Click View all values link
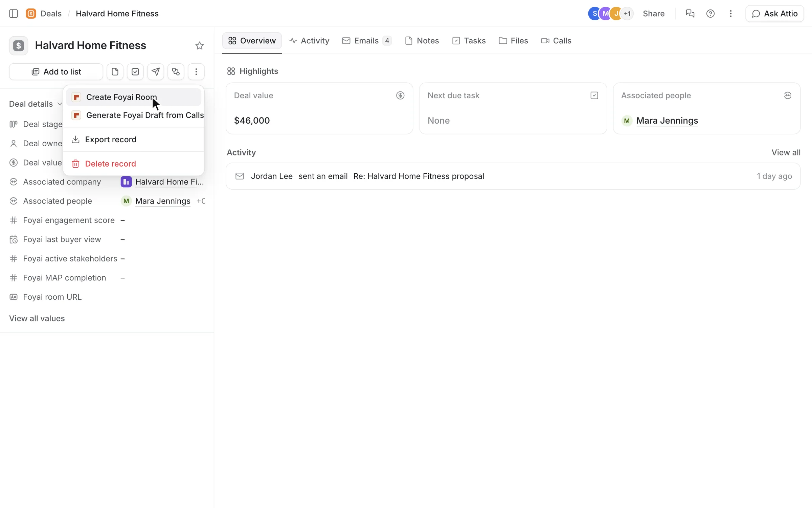 point(37,318)
